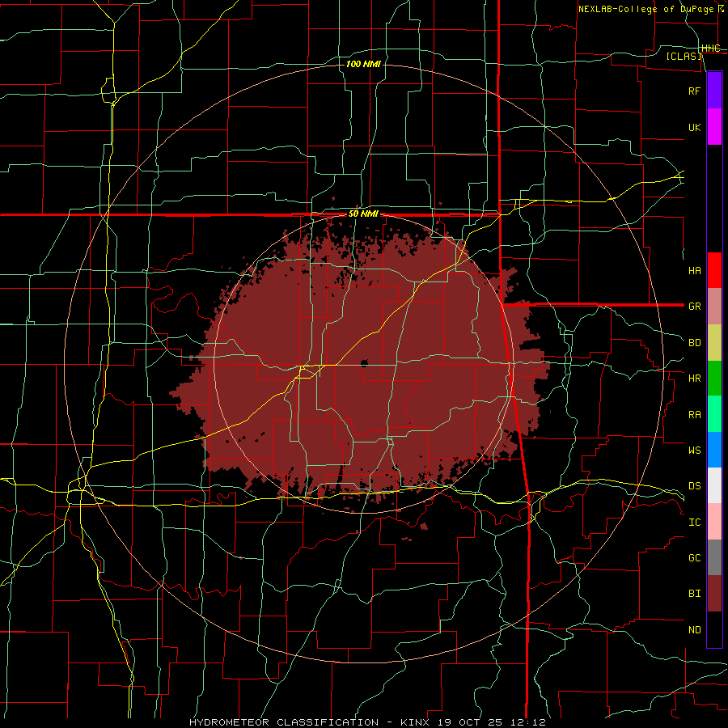Click the brown BI legend color swatch
The image size is (728, 728).
coord(714,594)
